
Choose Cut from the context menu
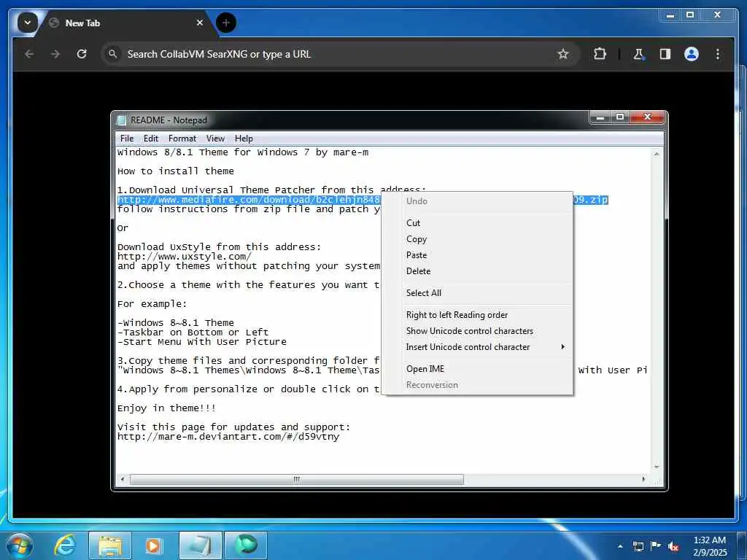[477, 223]
